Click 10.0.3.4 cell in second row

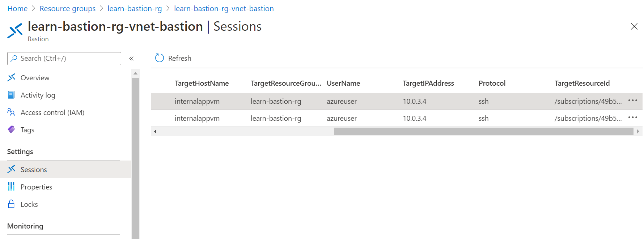tap(415, 118)
